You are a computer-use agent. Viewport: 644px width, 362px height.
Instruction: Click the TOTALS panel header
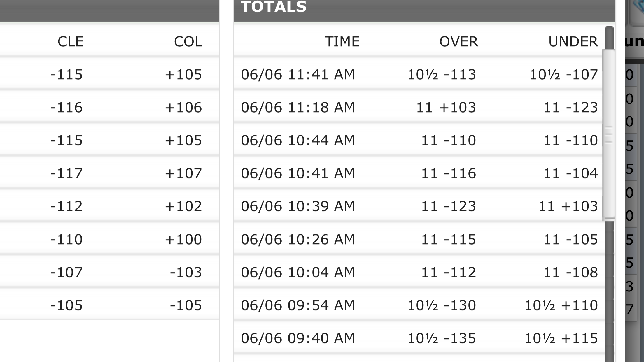(x=425, y=10)
